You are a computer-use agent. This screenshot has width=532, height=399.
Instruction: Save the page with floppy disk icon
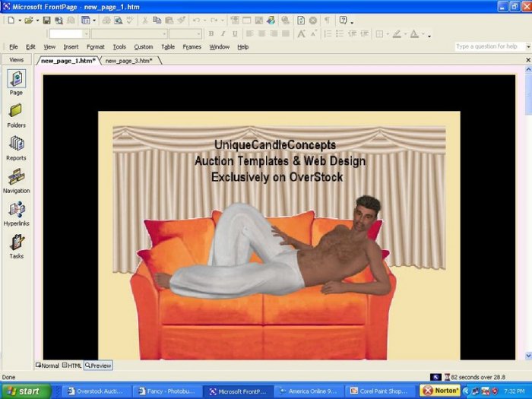(x=46, y=21)
